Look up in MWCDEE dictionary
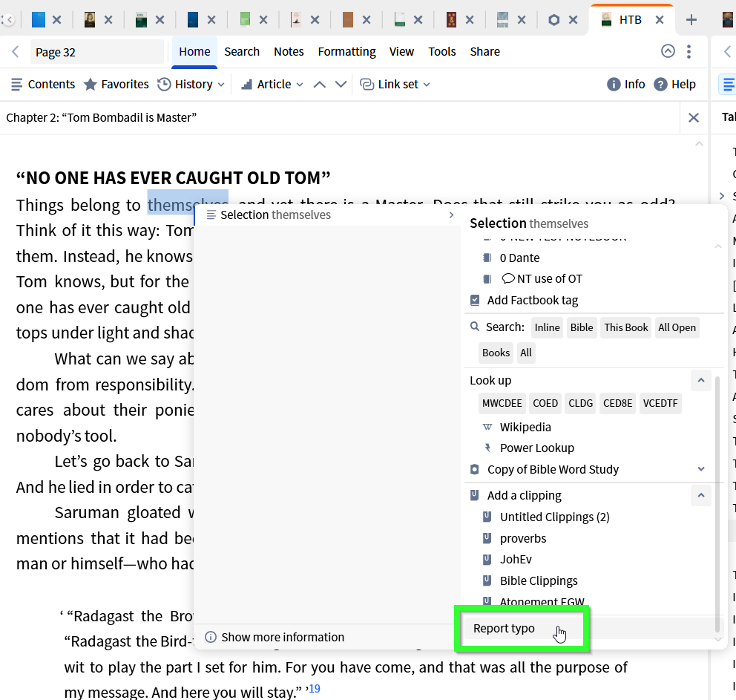 502,403
